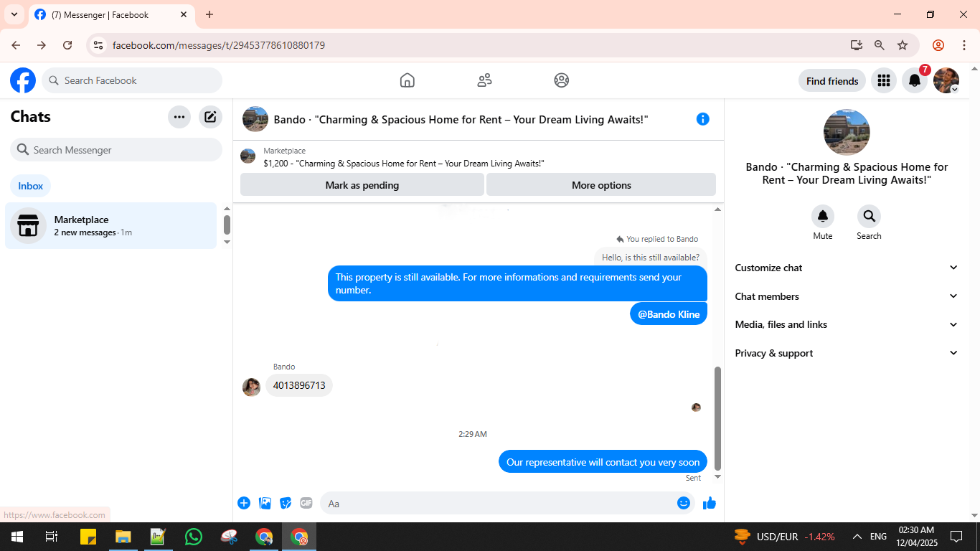The height and width of the screenshot is (551, 980).
Task: Open the account profile picture menu
Action: click(x=946, y=80)
